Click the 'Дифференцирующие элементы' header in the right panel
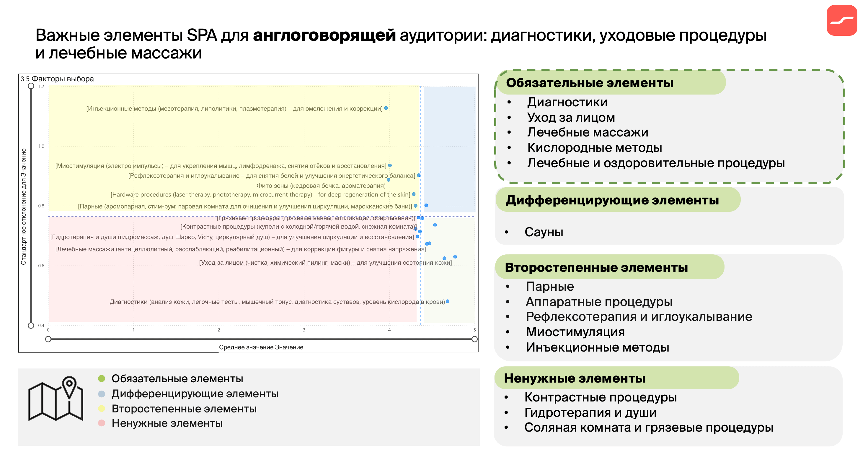 click(612, 200)
